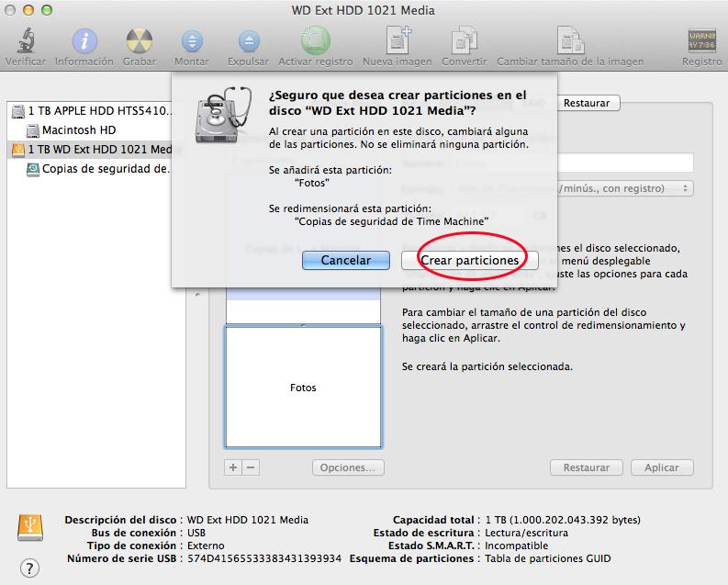Create a Nueva imagen from toolbar
The image size is (728, 585).
[397, 42]
